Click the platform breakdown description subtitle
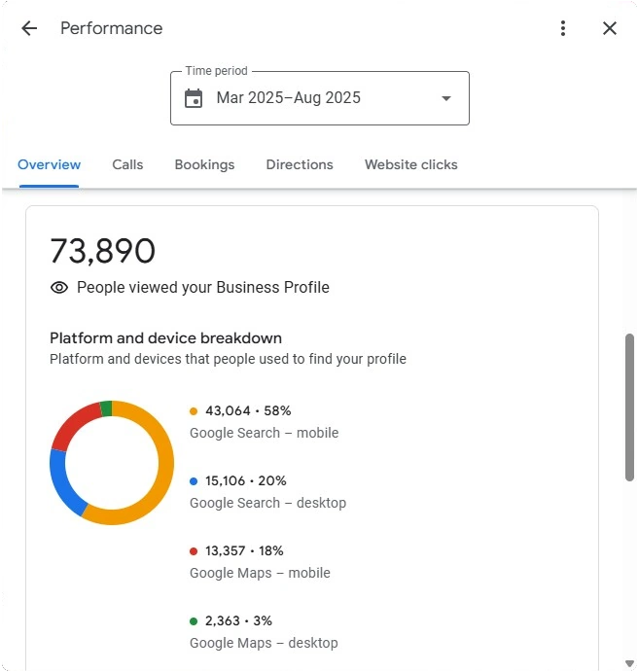Image resolution: width=638 pixels, height=672 pixels. click(x=228, y=359)
